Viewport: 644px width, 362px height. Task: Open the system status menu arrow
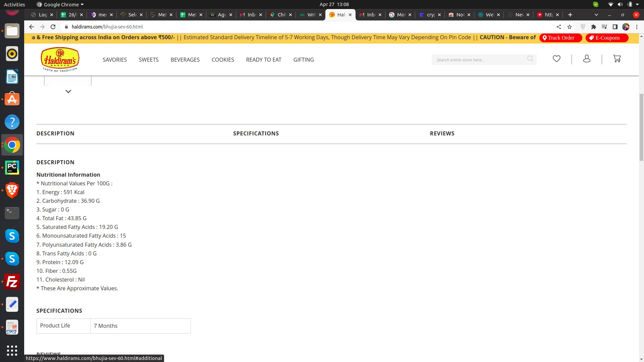point(637,4)
